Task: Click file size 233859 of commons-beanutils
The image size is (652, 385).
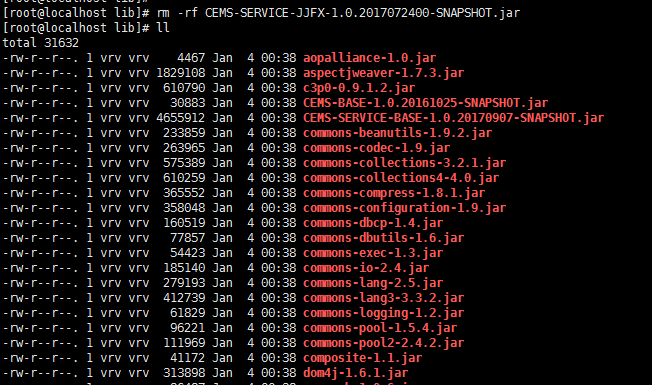Action: (x=184, y=133)
